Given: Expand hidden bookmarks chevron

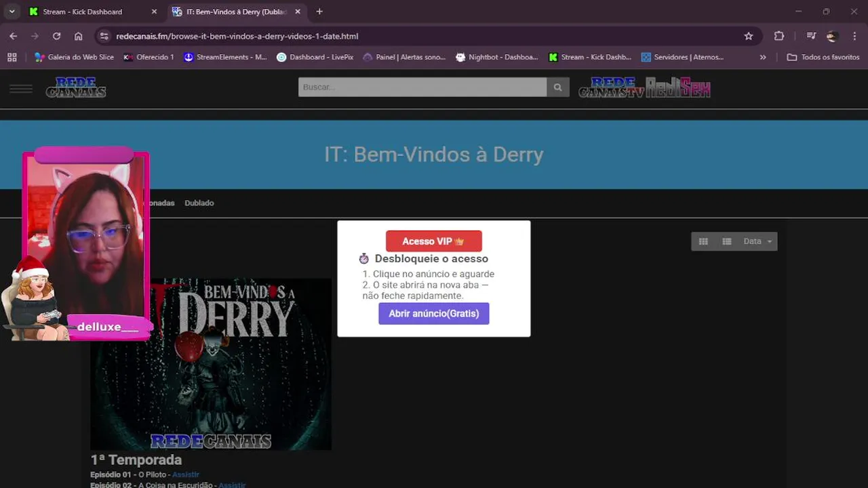Looking at the screenshot, I should point(763,58).
